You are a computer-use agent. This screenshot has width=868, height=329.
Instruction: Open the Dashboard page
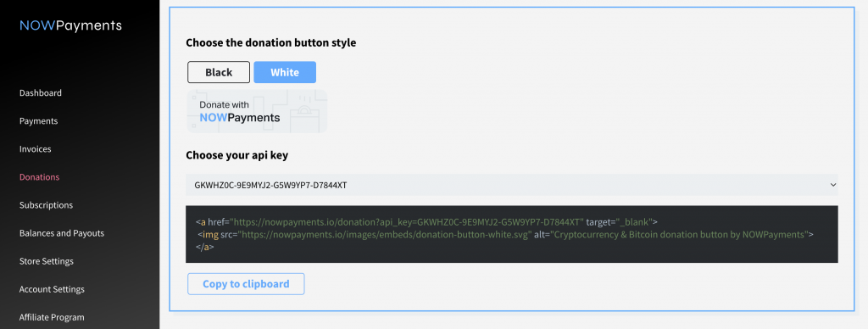click(x=41, y=93)
